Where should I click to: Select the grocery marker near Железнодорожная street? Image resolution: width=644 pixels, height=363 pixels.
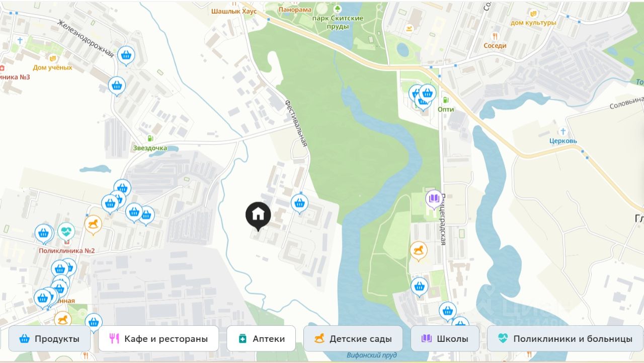126,55
